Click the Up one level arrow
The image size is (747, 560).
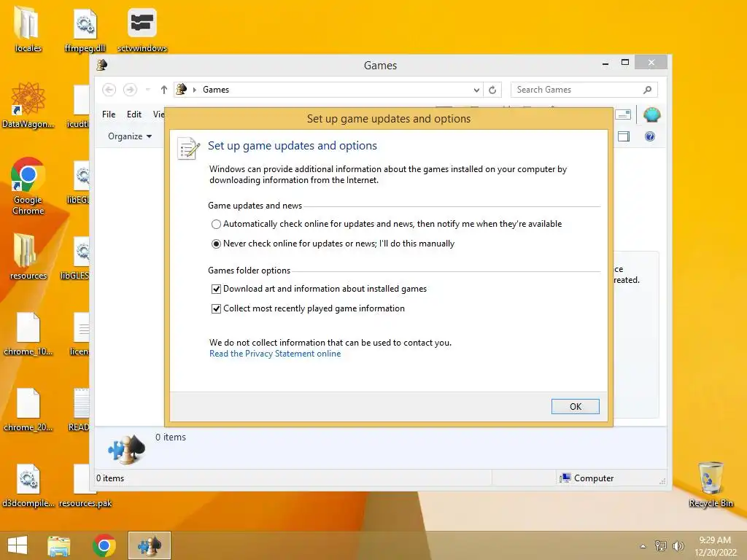coord(164,90)
